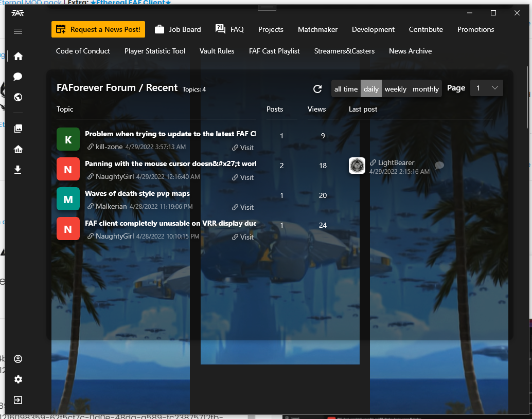Click the reply bubble beside LightBearer post
This screenshot has width=532, height=419.
(439, 166)
